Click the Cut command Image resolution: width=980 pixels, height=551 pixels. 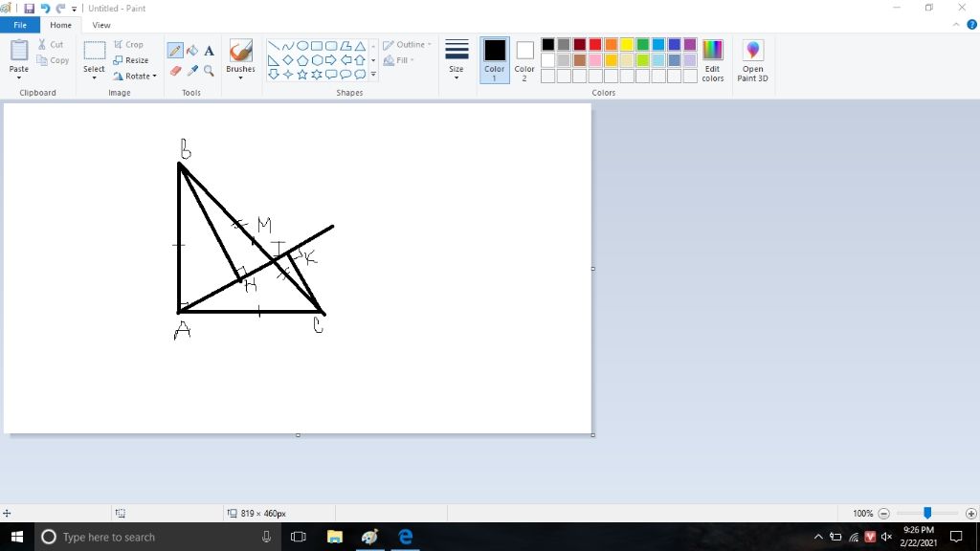[51, 44]
